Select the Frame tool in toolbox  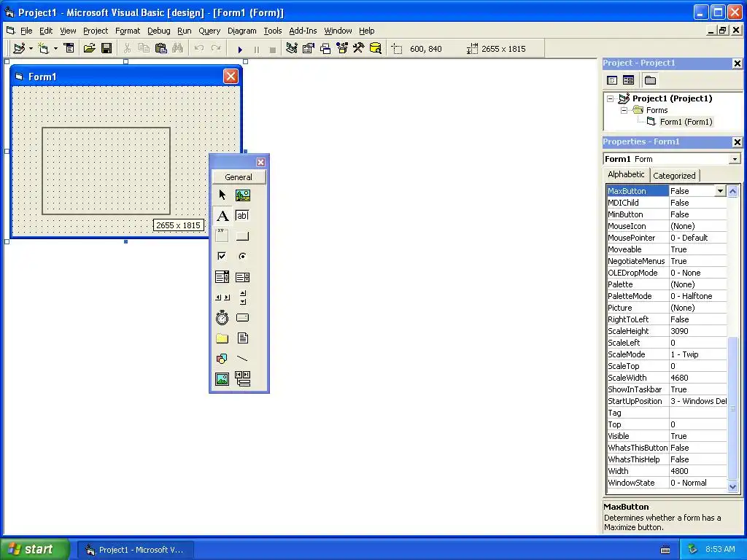tap(222, 236)
